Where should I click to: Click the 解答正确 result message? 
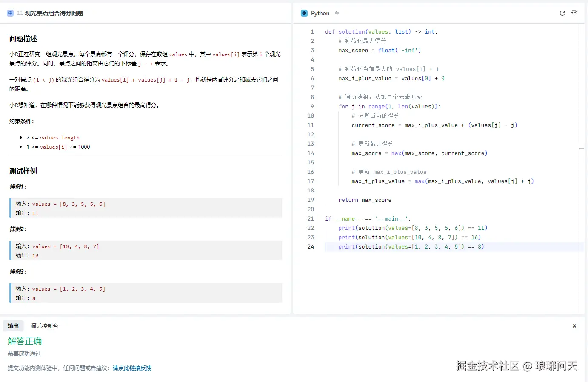point(25,341)
